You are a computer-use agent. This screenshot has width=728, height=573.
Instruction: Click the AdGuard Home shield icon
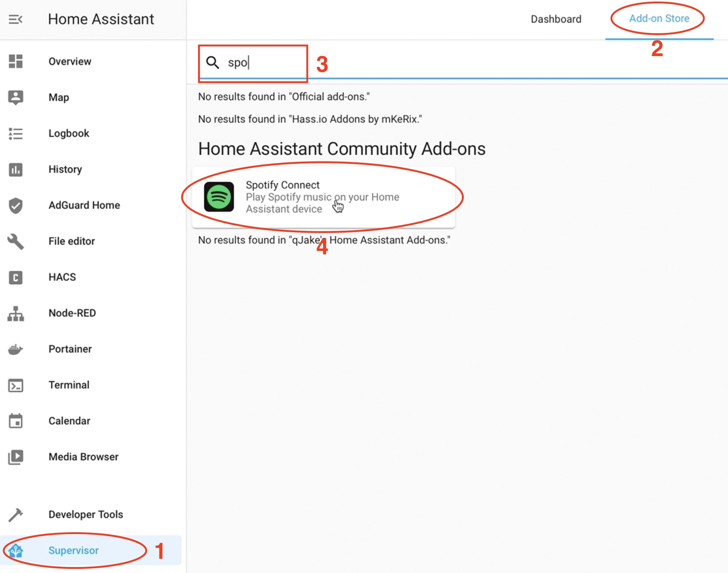click(x=16, y=205)
